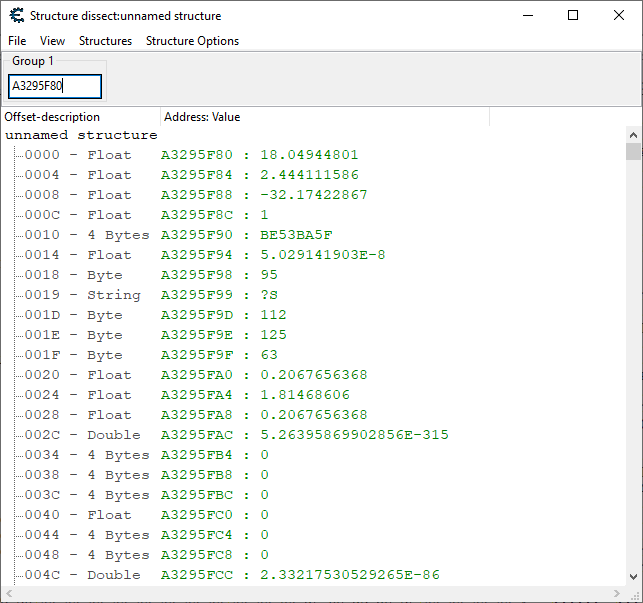Select the 0000 Float row
Image resolution: width=643 pixels, height=603 pixels.
(x=78, y=155)
